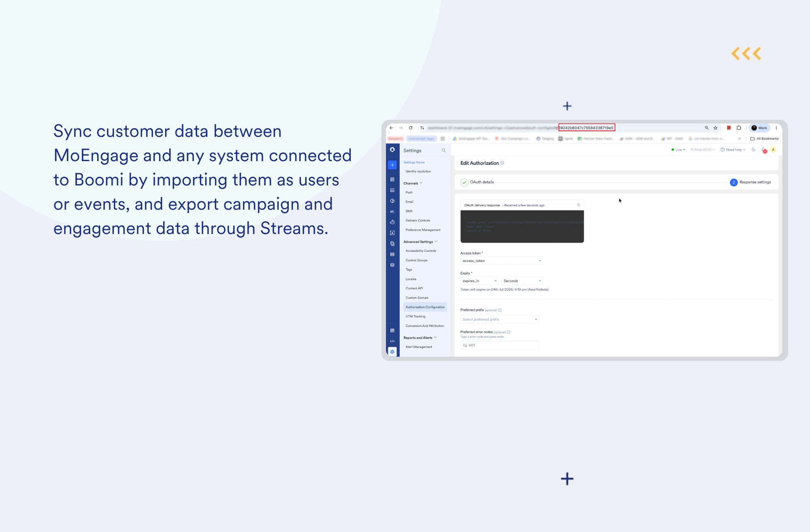
Task: Copy the OAuth delivery response
Action: [578, 205]
